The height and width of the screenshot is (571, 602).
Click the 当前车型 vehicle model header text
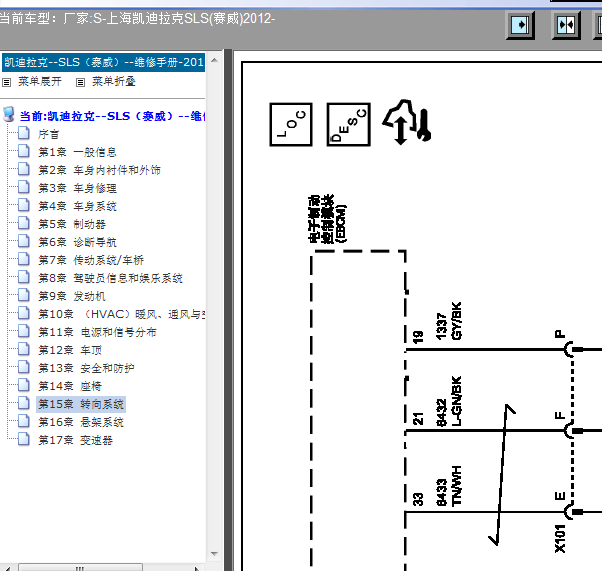(137, 18)
